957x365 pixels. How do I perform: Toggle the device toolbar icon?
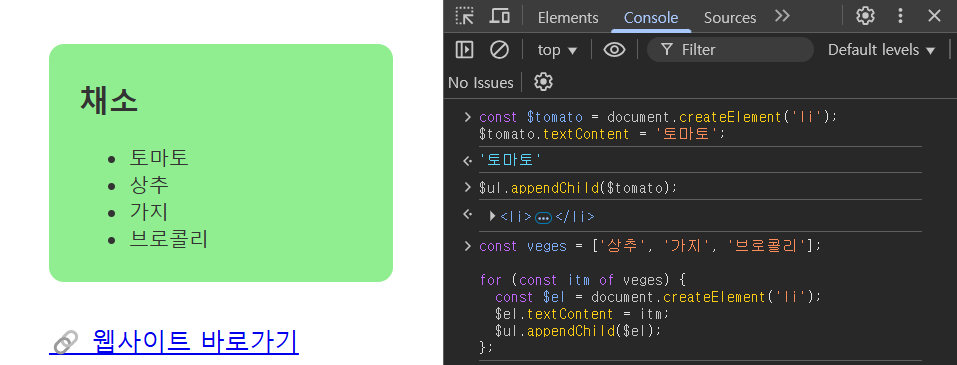(x=500, y=16)
